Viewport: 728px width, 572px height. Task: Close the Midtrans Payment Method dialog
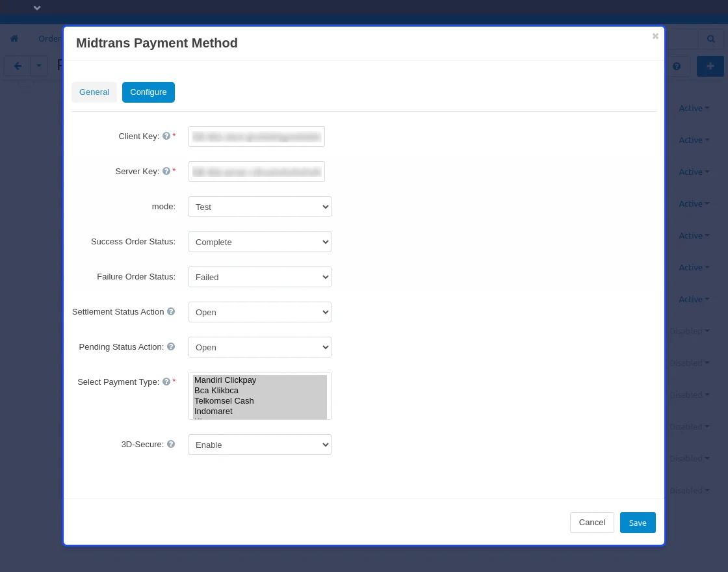point(655,36)
